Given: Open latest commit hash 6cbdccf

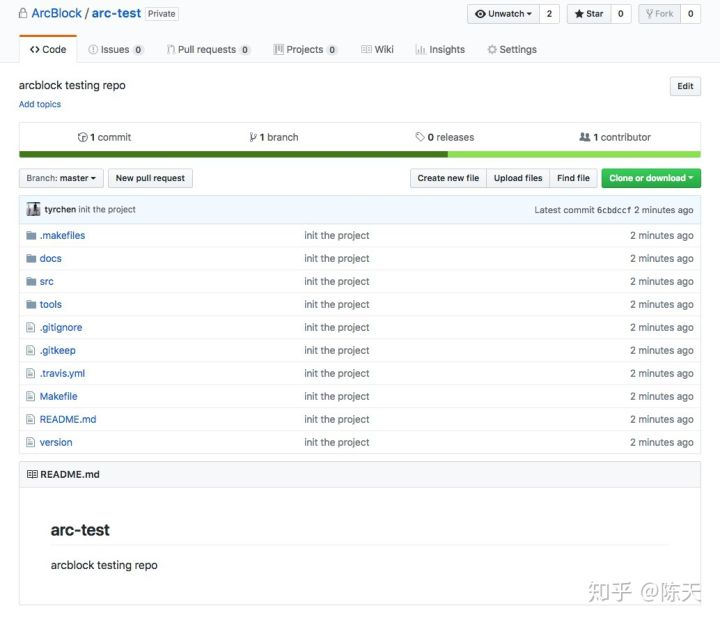Looking at the screenshot, I should coord(614,210).
